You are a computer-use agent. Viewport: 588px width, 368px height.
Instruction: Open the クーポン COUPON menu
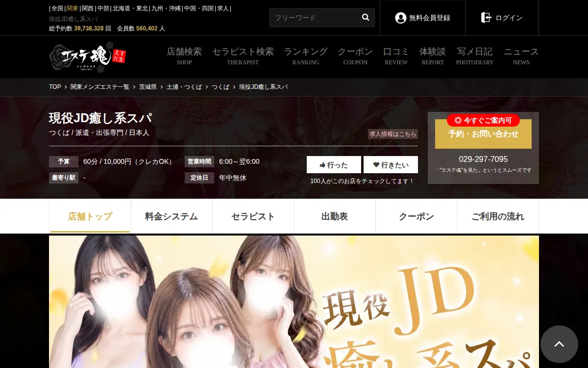coord(355,56)
